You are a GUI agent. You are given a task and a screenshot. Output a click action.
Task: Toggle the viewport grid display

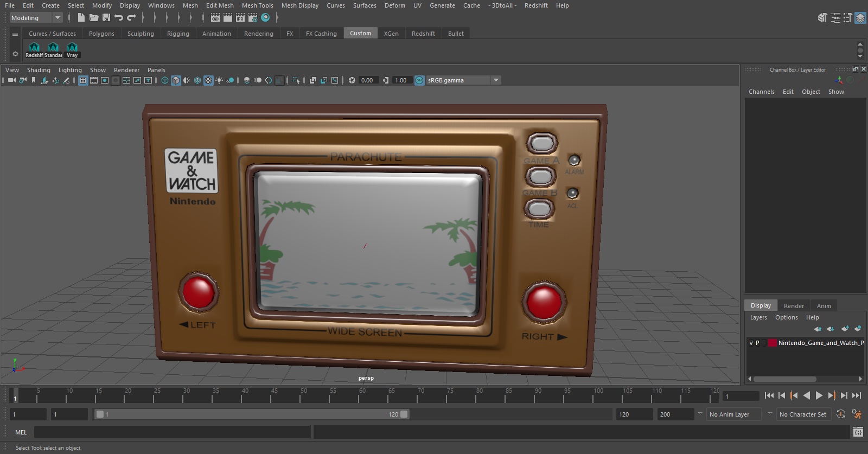83,80
